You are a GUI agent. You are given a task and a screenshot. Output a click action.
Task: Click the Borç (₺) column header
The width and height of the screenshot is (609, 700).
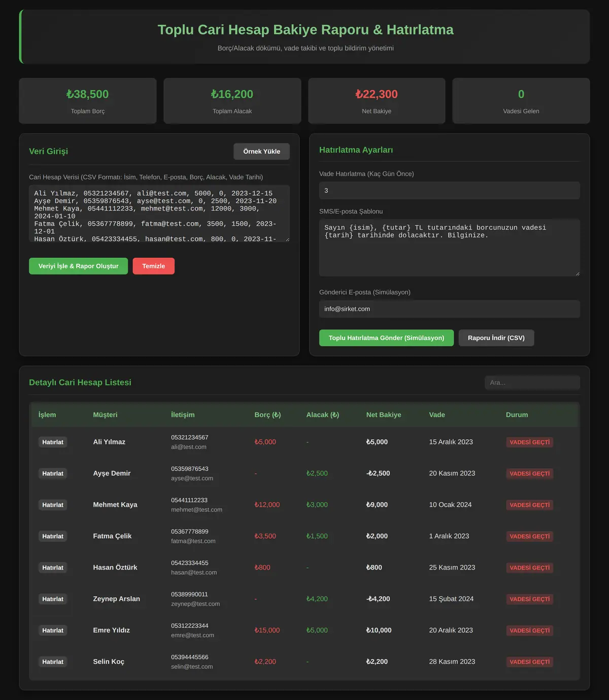(267, 415)
